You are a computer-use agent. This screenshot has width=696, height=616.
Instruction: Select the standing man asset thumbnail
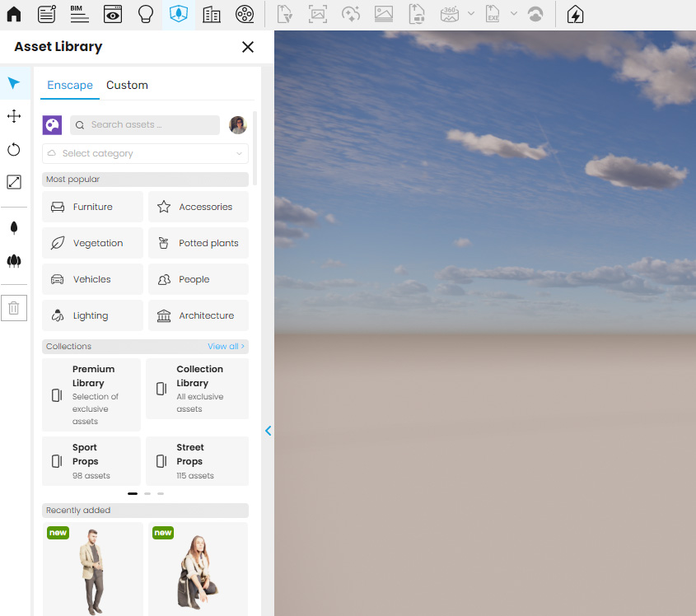coord(92,569)
